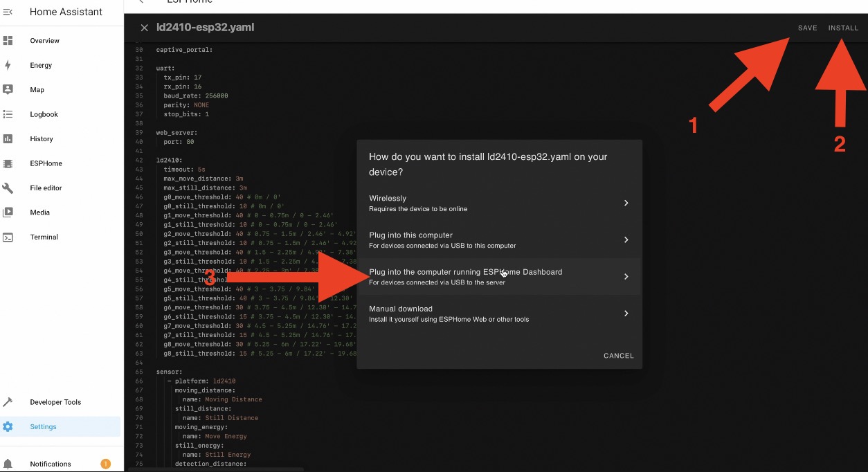Click the g8_still_threshold line
The image size is (868, 472).
[260, 354]
